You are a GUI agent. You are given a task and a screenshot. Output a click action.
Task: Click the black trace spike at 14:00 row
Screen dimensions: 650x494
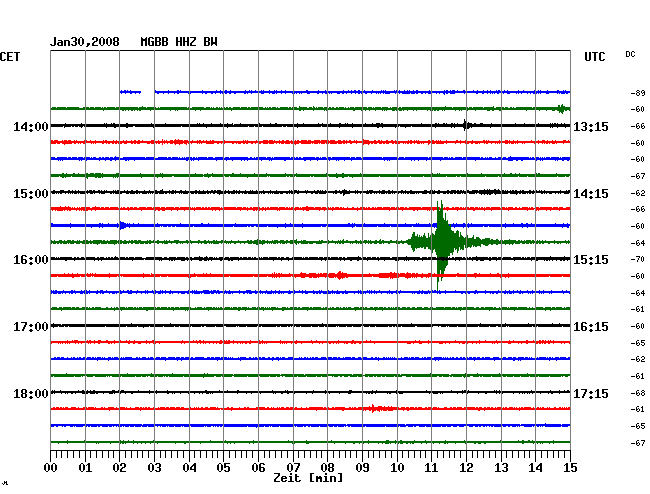click(x=466, y=125)
